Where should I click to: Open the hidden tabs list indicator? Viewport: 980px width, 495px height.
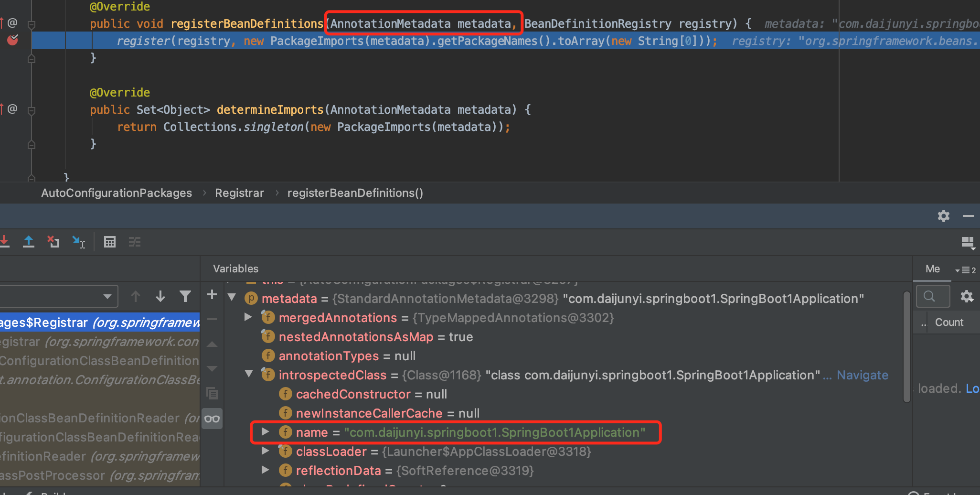pos(966,270)
